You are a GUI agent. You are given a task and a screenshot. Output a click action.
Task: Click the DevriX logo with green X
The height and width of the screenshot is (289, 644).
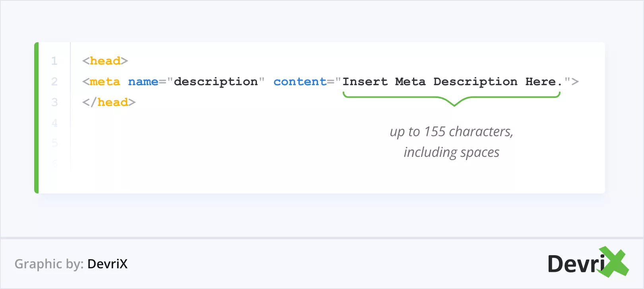[x=588, y=263]
